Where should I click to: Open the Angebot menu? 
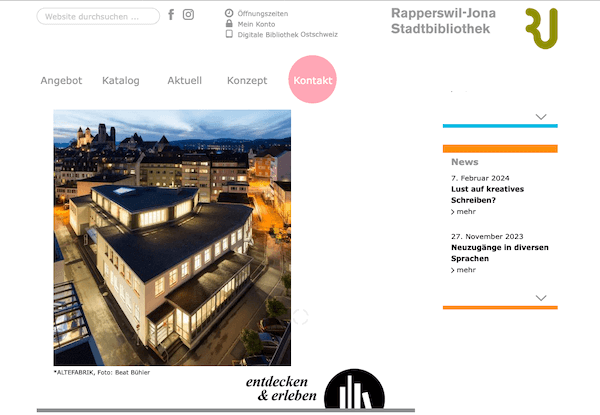point(61,80)
